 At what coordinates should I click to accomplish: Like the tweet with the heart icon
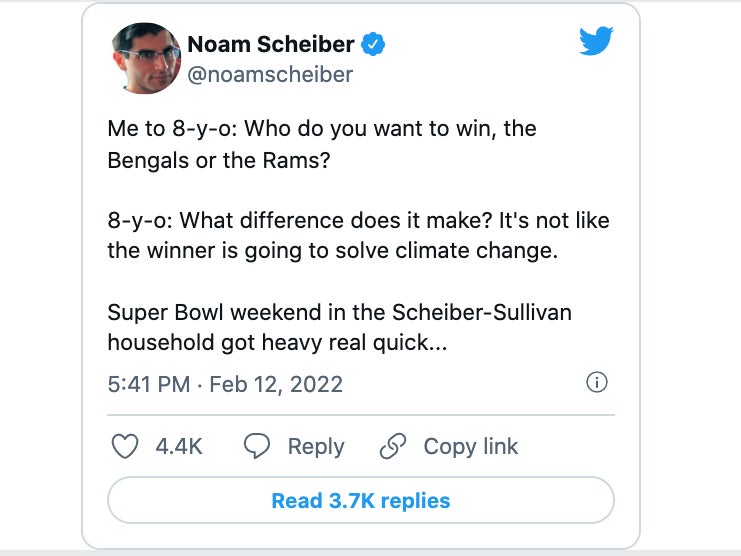124,446
